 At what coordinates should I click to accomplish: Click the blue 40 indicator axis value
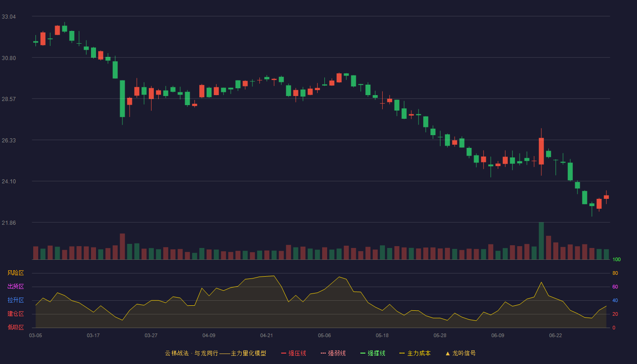coord(615,300)
